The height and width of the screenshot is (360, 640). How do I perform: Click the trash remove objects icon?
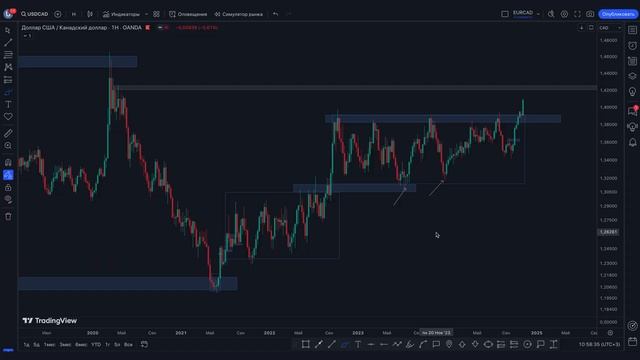[8, 216]
